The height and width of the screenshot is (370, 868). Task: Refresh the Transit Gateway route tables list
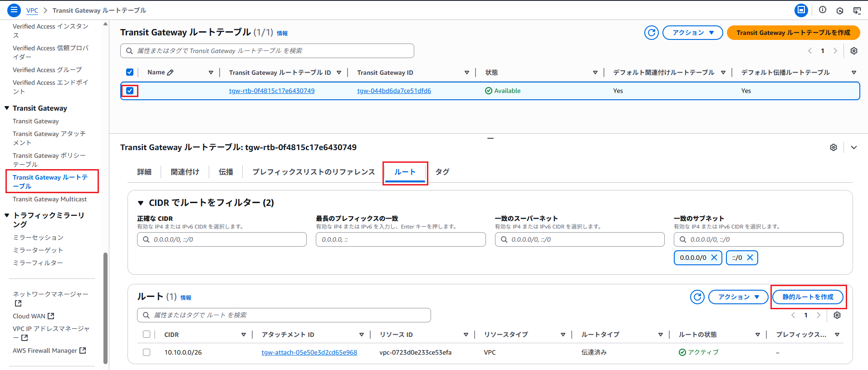(652, 33)
